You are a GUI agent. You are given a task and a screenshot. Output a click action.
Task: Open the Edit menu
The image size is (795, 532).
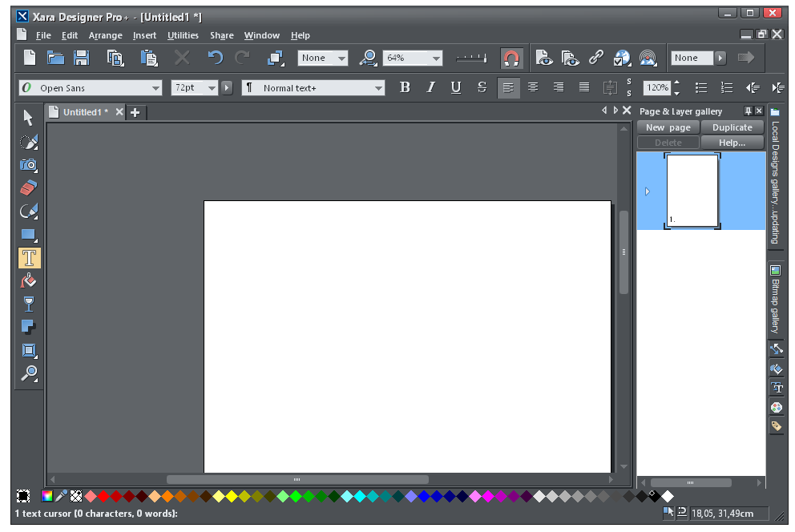point(70,35)
